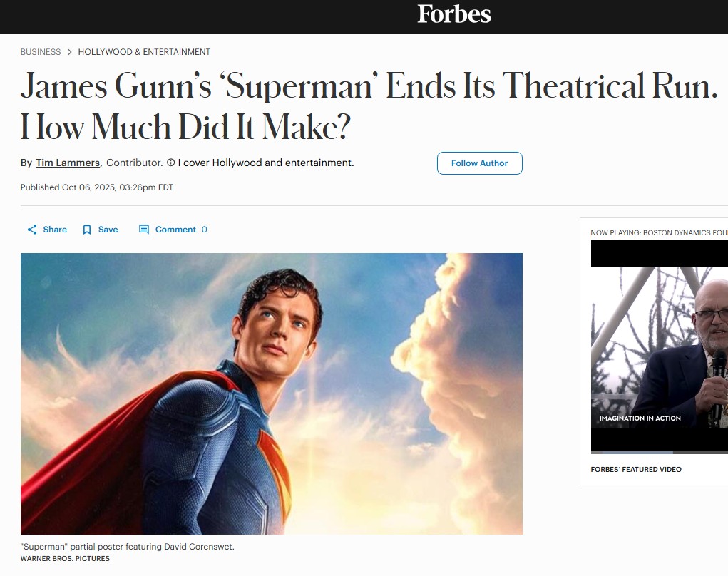The height and width of the screenshot is (576, 728).
Task: Click the share arrow icon
Action: pyautogui.click(x=32, y=230)
